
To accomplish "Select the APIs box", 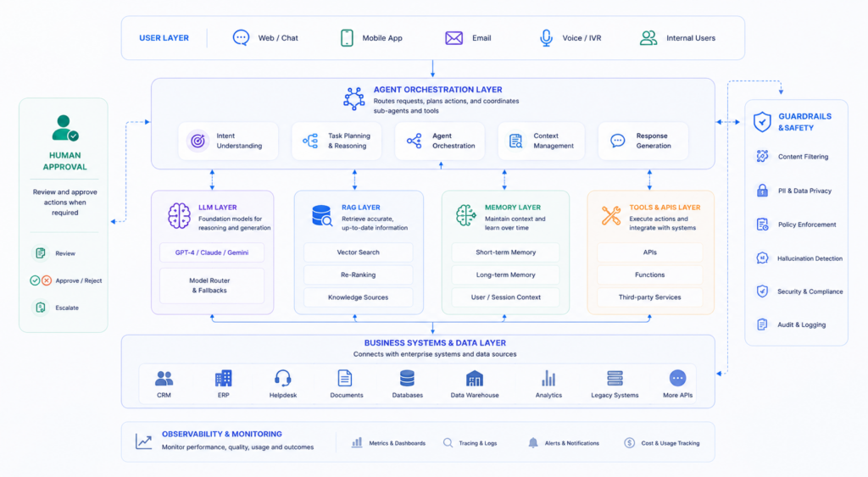I will click(x=650, y=252).
